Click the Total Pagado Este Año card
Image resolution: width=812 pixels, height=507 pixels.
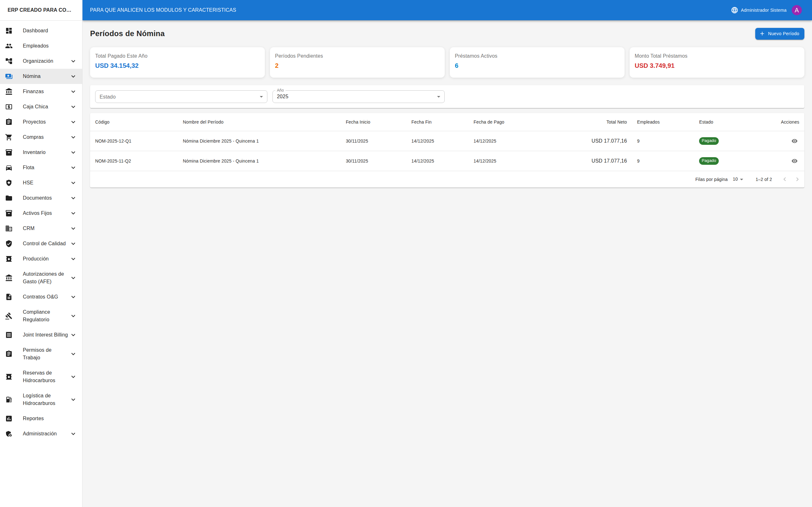click(x=177, y=62)
